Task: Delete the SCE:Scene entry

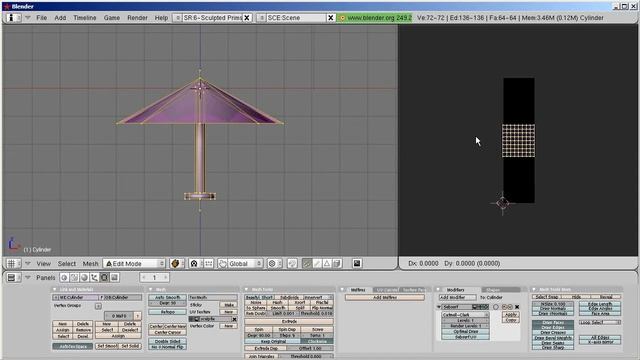Action: point(331,18)
